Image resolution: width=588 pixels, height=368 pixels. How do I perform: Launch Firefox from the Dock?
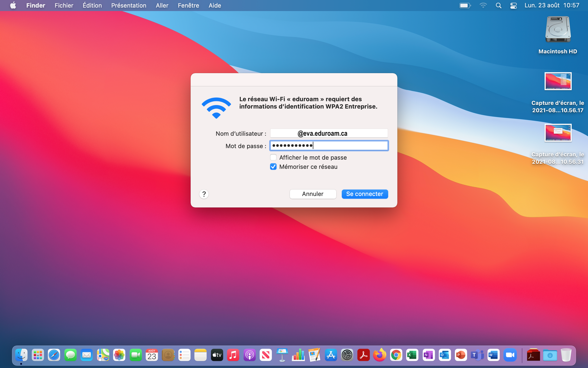pos(380,355)
